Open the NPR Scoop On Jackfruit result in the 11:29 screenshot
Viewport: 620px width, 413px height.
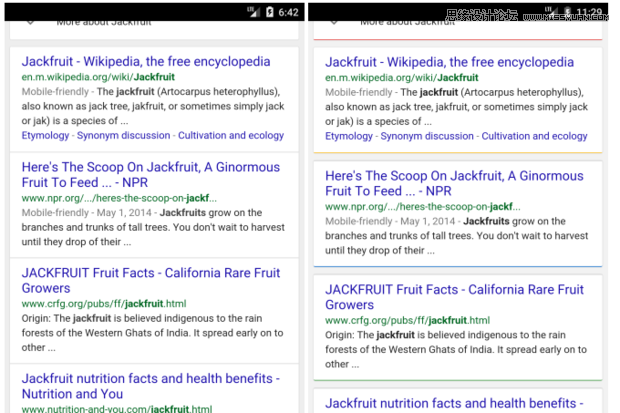tap(454, 183)
